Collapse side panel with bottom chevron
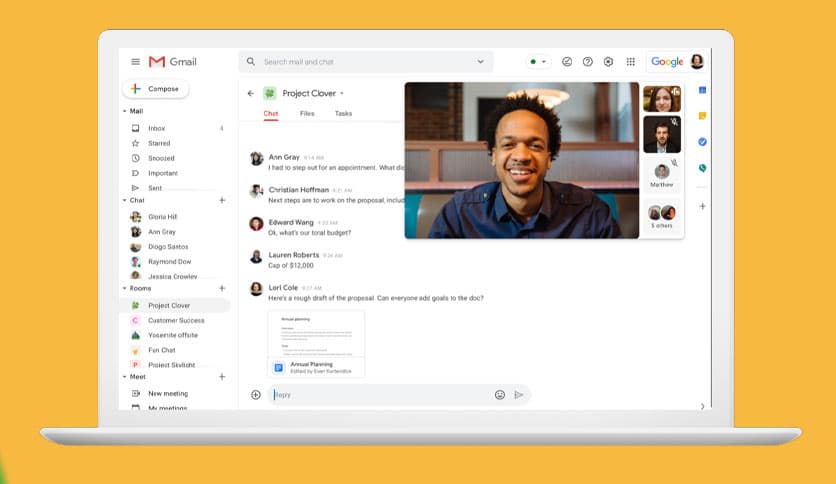836x484 pixels. (702, 406)
